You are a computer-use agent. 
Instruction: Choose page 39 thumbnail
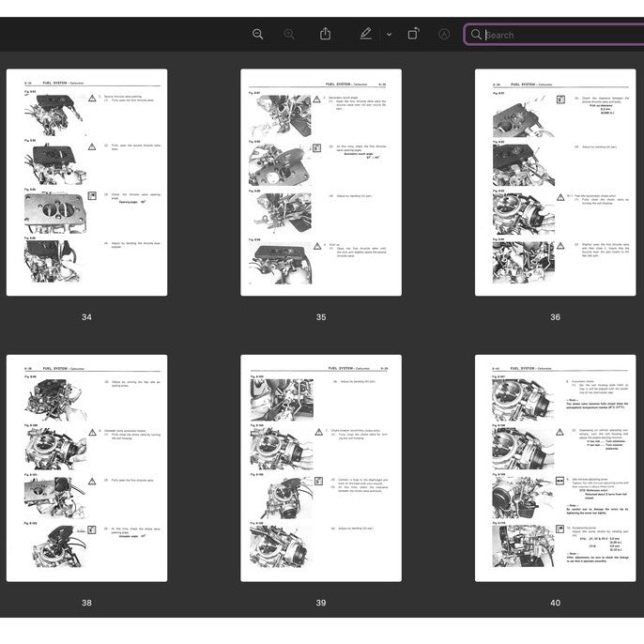[x=321, y=468]
